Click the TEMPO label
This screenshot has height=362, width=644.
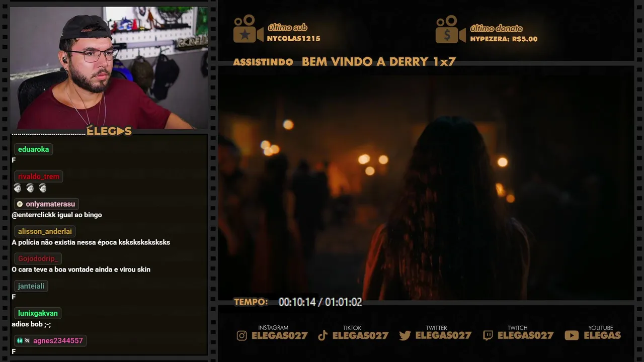pyautogui.click(x=251, y=302)
